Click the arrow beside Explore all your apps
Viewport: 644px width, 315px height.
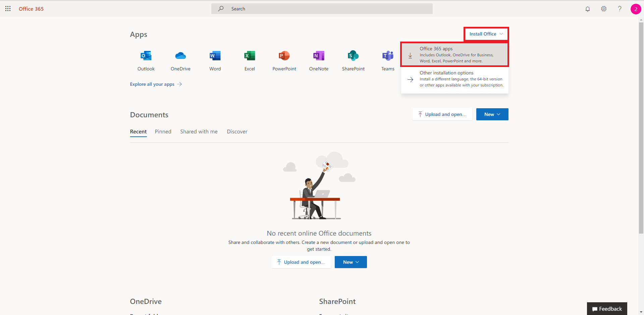179,84
